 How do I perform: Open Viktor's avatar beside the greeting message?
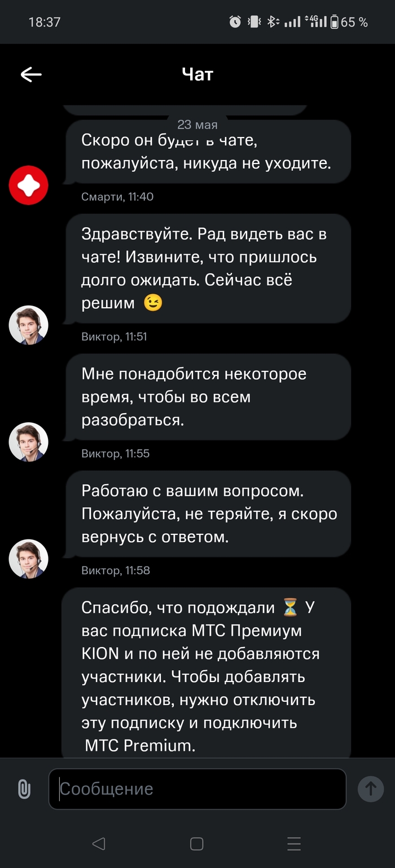28,325
